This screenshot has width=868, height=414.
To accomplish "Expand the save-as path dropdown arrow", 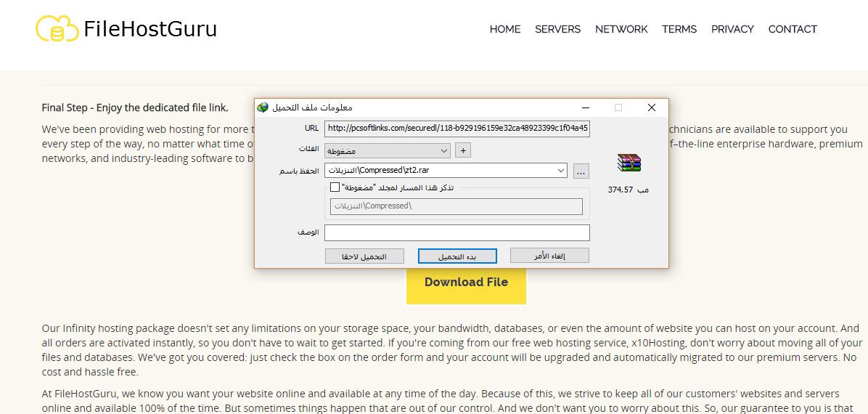I will [561, 171].
